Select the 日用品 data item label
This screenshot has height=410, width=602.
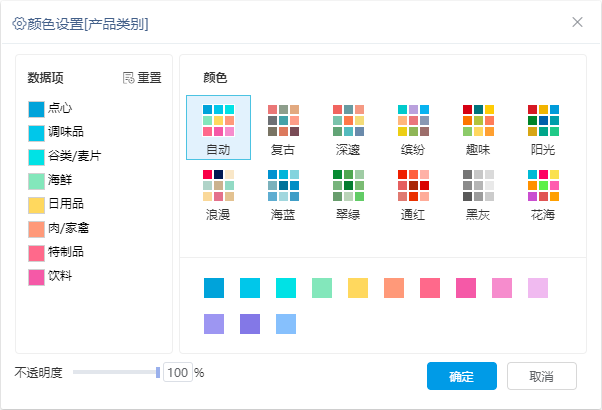[66, 204]
